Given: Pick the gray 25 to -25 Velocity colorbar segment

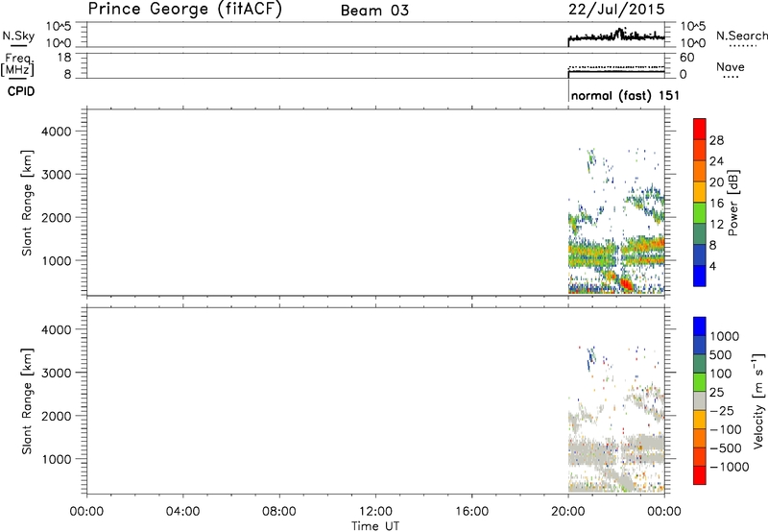Looking at the screenshot, I should [x=700, y=400].
